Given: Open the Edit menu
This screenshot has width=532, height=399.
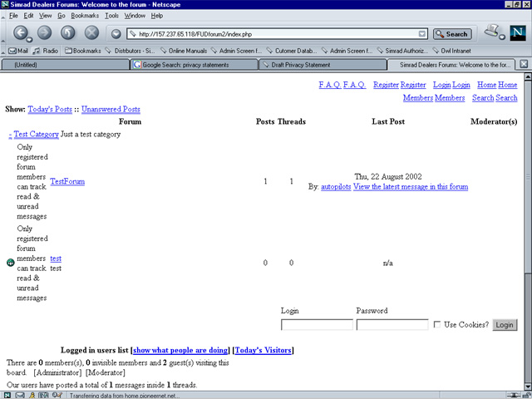Looking at the screenshot, I should tap(28, 16).
